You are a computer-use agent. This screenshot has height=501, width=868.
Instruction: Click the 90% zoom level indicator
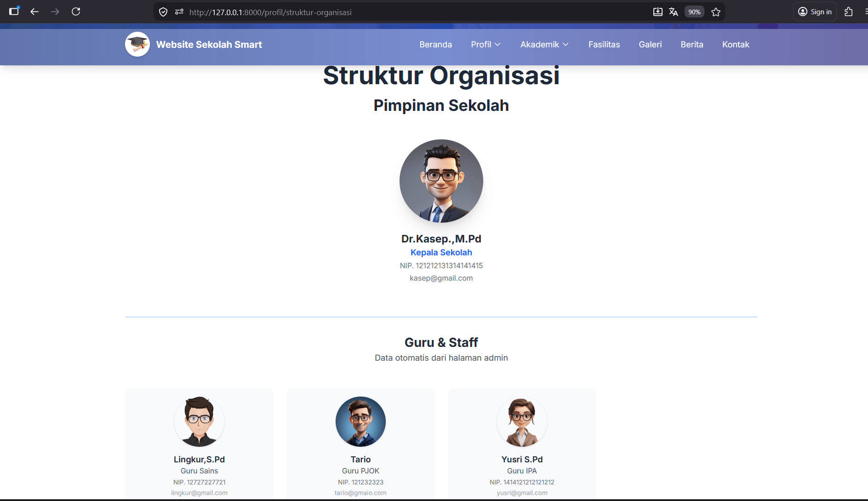(x=694, y=12)
